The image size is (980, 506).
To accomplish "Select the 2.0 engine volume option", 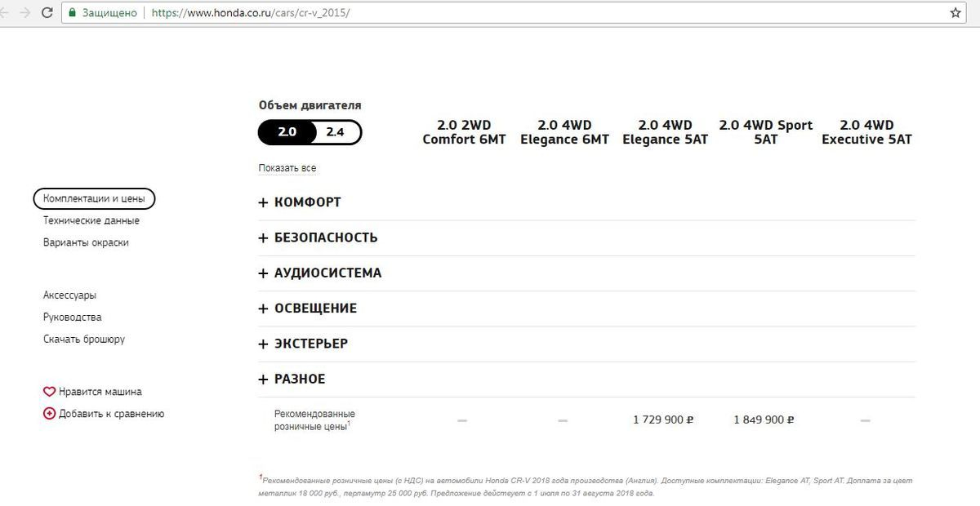I will [287, 132].
